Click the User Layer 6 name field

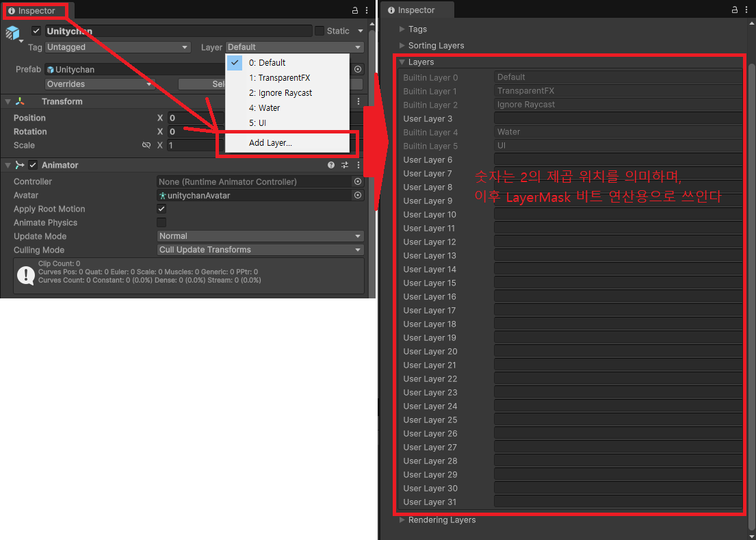click(x=618, y=159)
